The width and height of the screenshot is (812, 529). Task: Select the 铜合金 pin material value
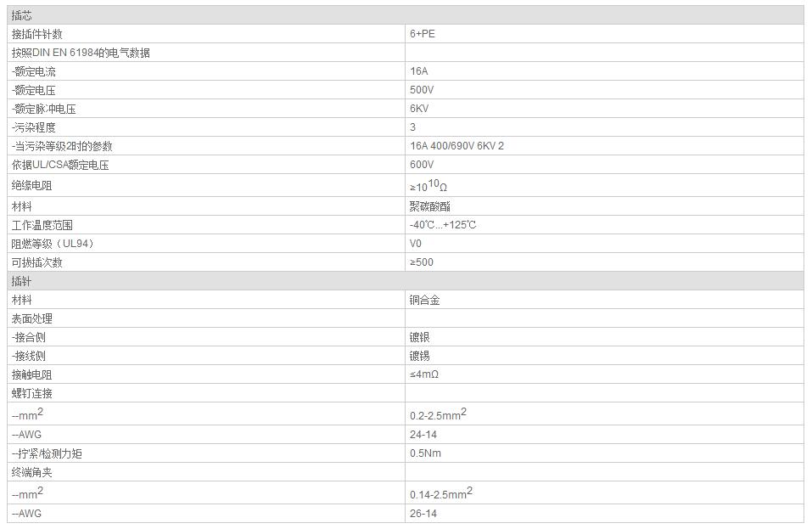click(424, 300)
